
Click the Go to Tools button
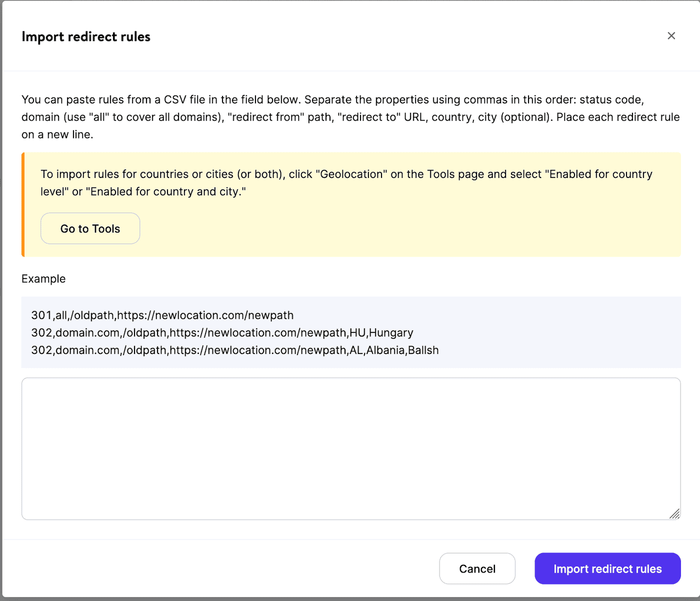coord(90,228)
